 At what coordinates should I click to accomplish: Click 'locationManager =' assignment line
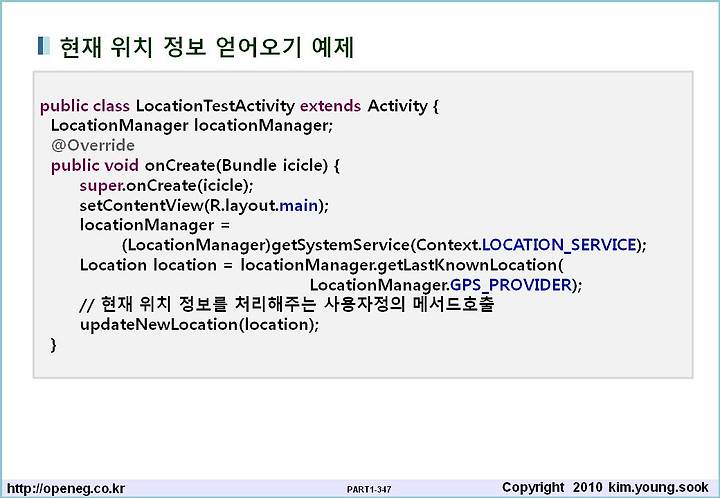155,225
